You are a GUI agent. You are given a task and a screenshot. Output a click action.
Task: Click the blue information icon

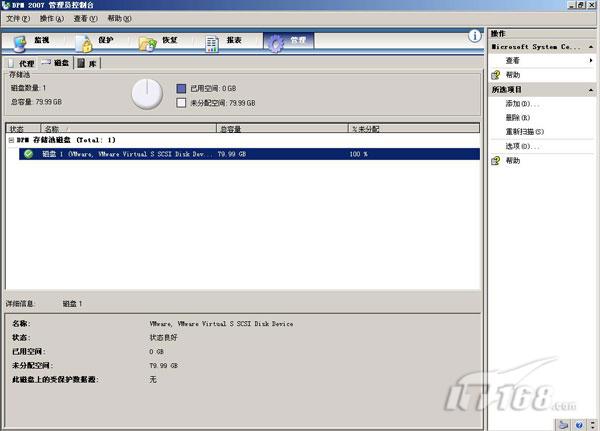474,36
